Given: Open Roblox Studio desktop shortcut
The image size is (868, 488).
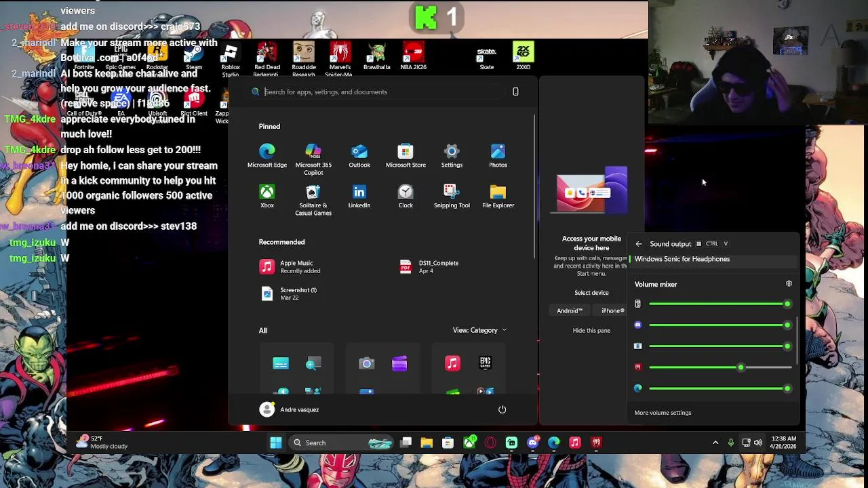Looking at the screenshot, I should pyautogui.click(x=231, y=57).
